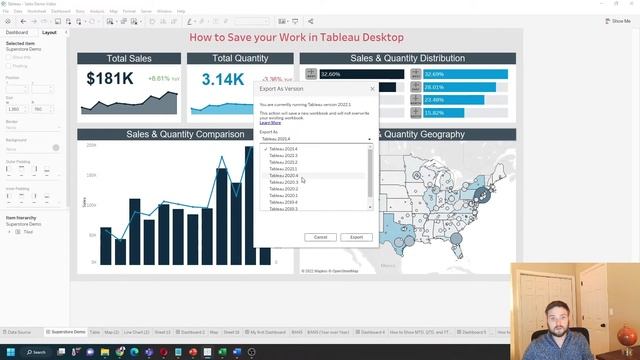Screen dimensions: 640x360
Task: Click the Save workbook icon in toolbar
Action: (x=58, y=21)
